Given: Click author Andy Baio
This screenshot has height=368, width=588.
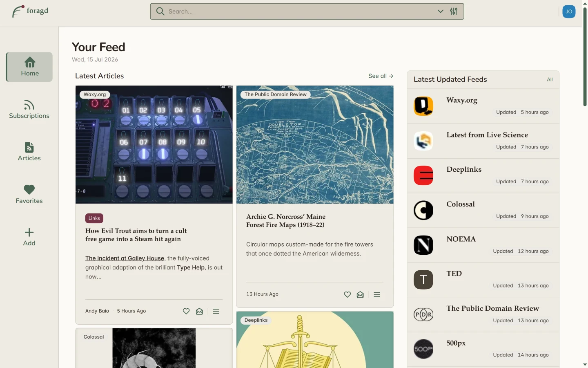Looking at the screenshot, I should pos(97,311).
